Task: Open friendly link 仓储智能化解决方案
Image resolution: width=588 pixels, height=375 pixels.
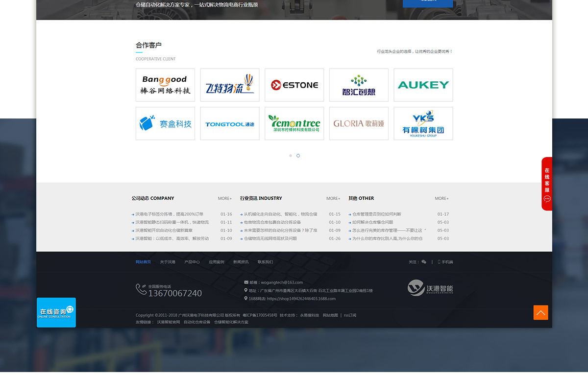Action: pyautogui.click(x=231, y=322)
